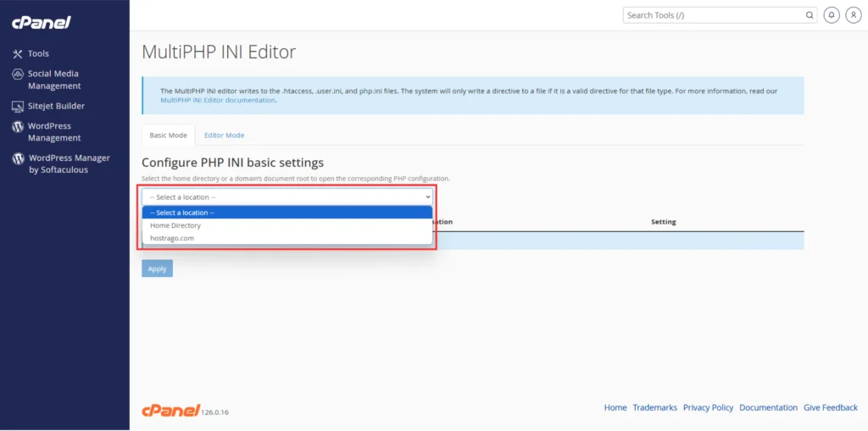Viewport: 868px width, 431px height.
Task: Click the search magnifier icon
Action: point(810,15)
